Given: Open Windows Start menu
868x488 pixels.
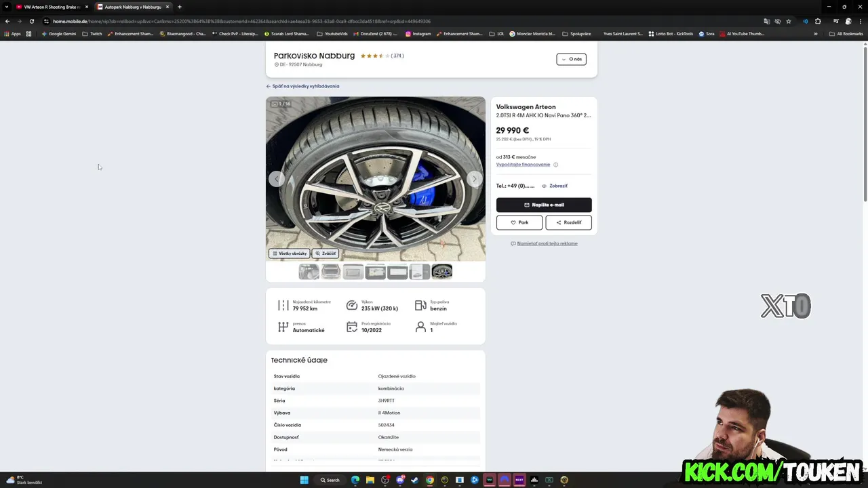Looking at the screenshot, I should 304,480.
